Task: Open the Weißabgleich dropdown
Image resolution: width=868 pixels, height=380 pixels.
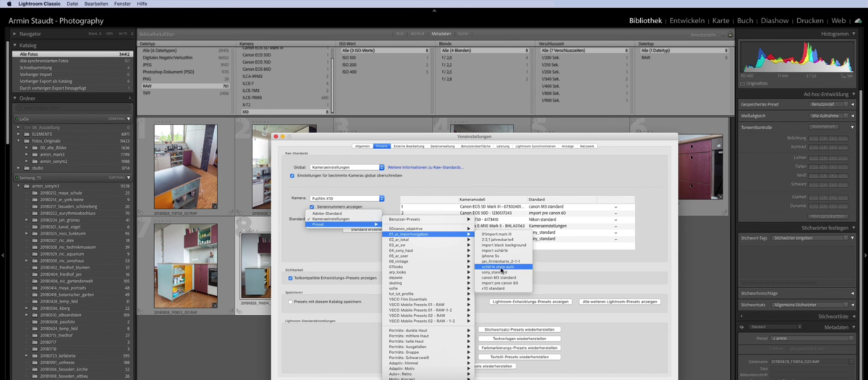Action: pos(827,115)
